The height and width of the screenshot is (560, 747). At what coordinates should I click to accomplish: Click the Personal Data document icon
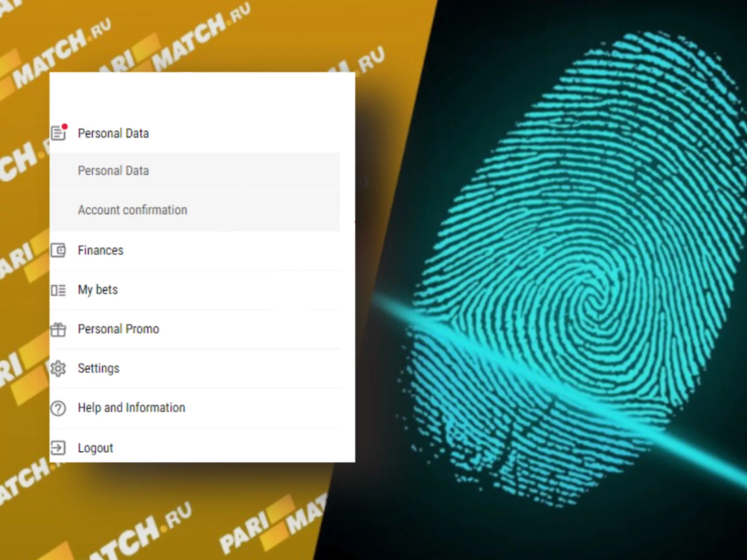pyautogui.click(x=58, y=133)
